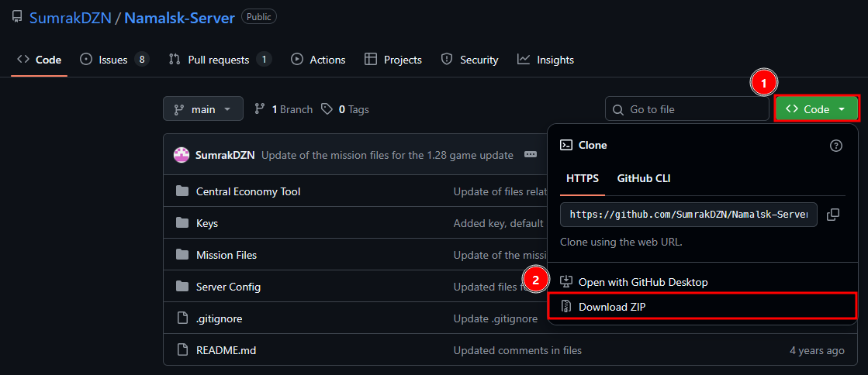Viewport: 868px width, 375px height.
Task: Click the '4 years ago' timestamp
Action: pos(817,351)
